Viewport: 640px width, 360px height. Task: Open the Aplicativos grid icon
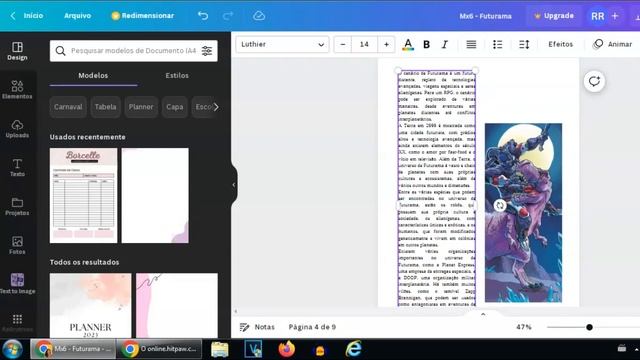(17, 320)
